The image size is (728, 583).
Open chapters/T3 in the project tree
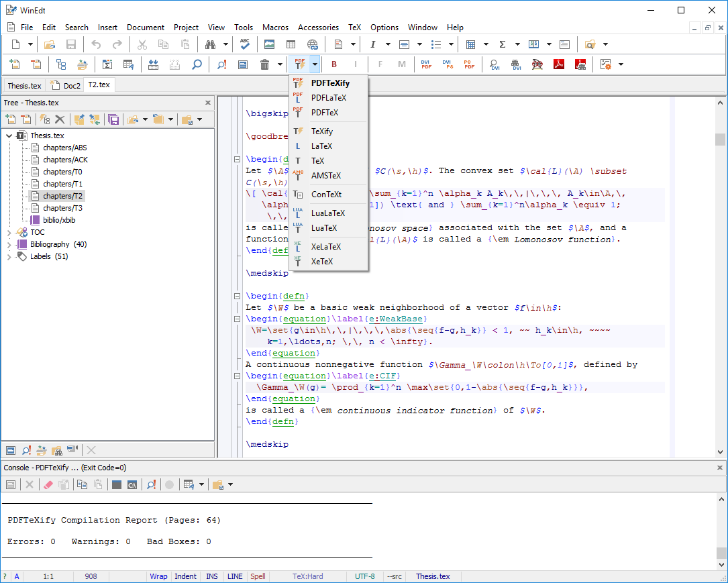[62, 208]
